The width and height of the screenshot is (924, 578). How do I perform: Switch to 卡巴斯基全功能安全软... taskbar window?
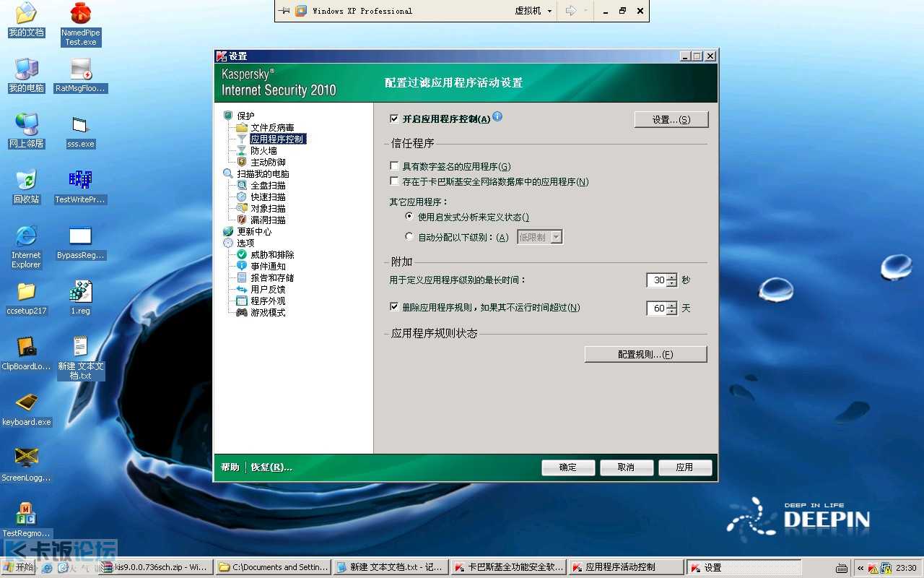508,568
